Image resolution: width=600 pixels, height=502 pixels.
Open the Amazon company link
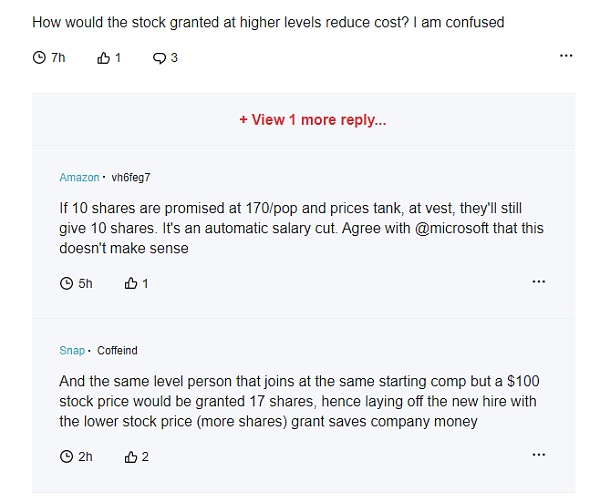click(79, 178)
